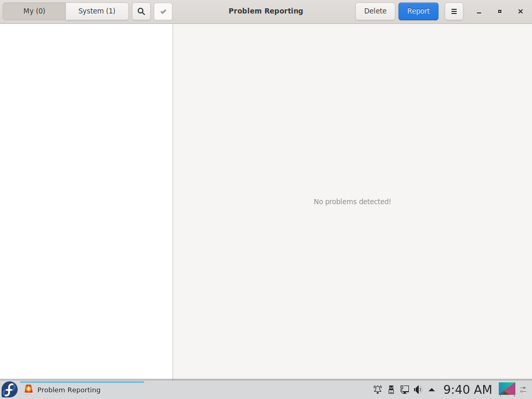The image size is (532, 399).
Task: Click the 9:40 AM clock
Action: pos(468,390)
